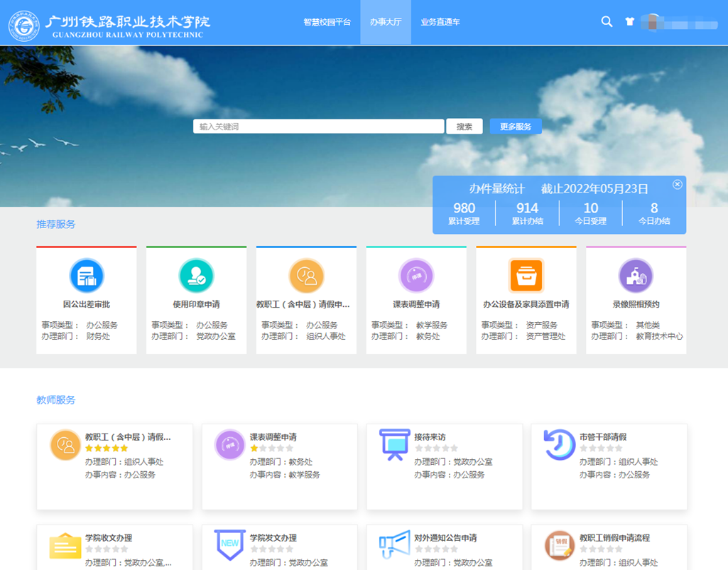
Task: Open the 接待来访 presentation icon
Action: click(395, 444)
